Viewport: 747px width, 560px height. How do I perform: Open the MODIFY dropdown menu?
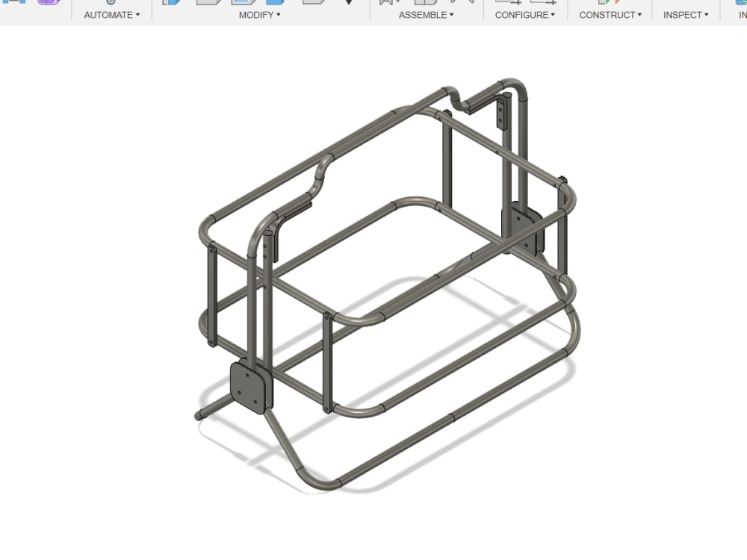coord(260,15)
